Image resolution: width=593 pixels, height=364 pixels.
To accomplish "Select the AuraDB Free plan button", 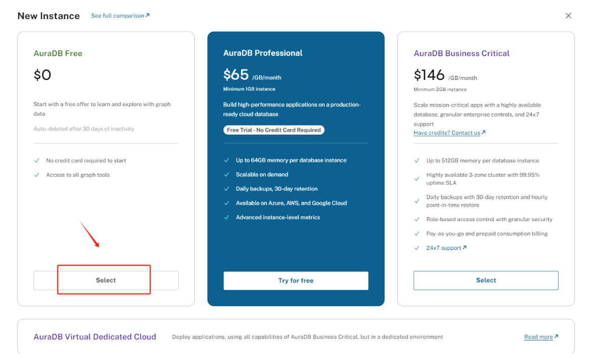I will pos(106,281).
